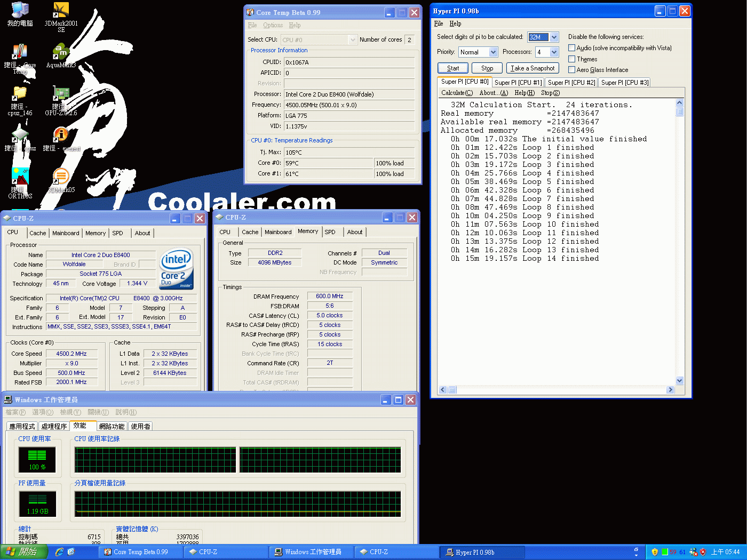Viewport: 747px width, 560px height.
Task: Open the Cache tab in left CPU-Z
Action: [x=38, y=233]
